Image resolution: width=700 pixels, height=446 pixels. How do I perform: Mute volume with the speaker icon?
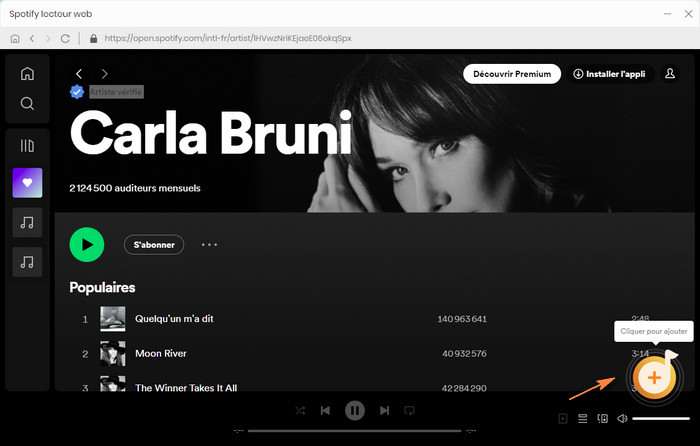(622, 418)
